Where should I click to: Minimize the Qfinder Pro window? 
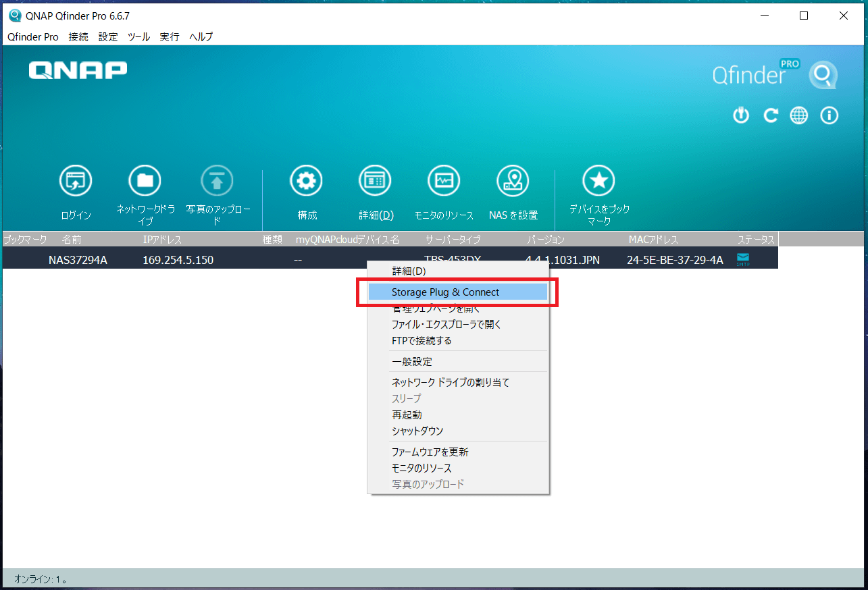(x=764, y=16)
